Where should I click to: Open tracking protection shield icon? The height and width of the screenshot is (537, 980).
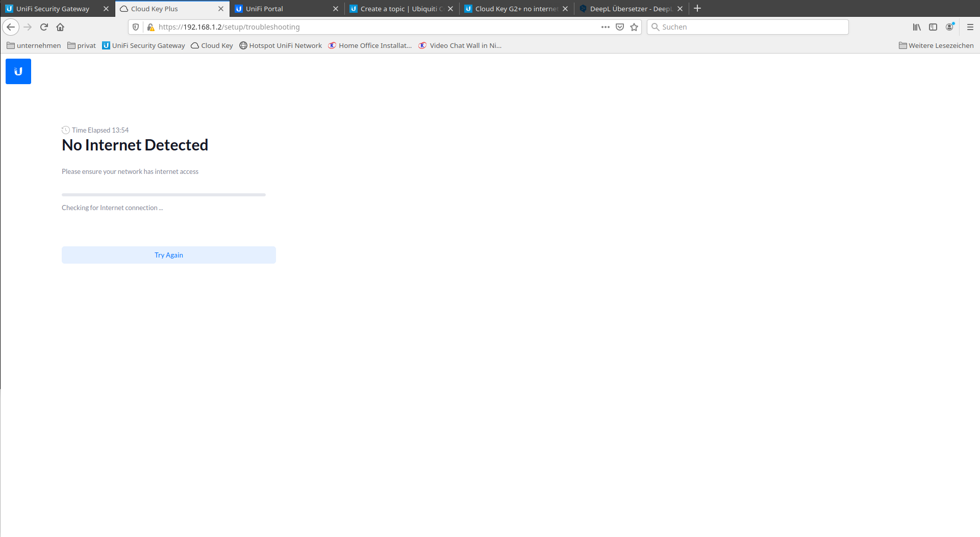click(x=136, y=27)
